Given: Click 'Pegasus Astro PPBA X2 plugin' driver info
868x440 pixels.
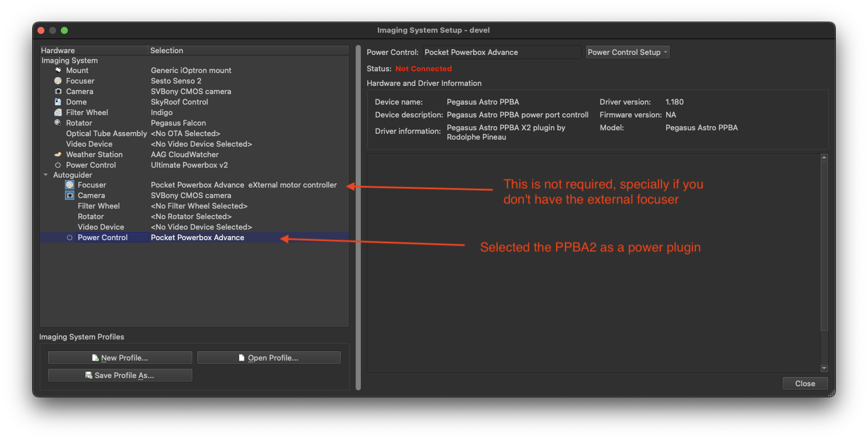Looking at the screenshot, I should (506, 132).
